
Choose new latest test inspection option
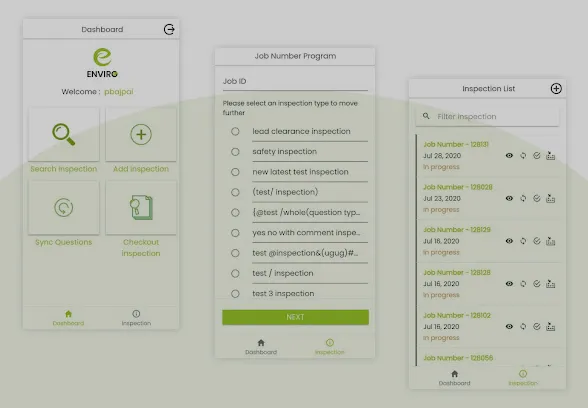pos(235,172)
